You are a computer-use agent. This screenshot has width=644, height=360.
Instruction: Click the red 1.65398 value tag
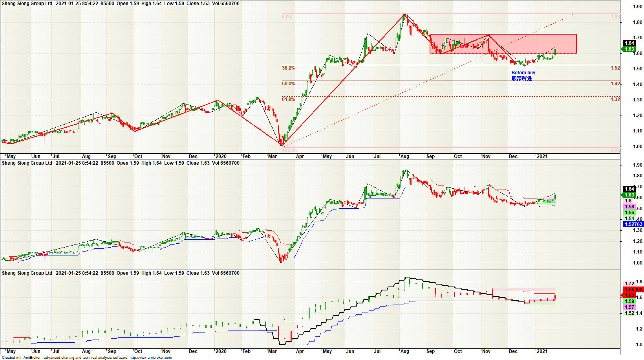click(633, 290)
